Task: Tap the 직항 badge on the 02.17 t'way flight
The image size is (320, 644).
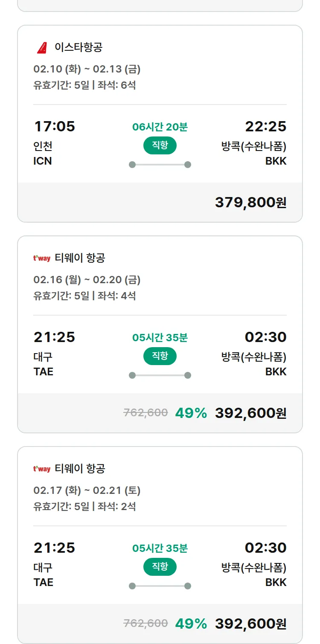Action: coord(160,567)
